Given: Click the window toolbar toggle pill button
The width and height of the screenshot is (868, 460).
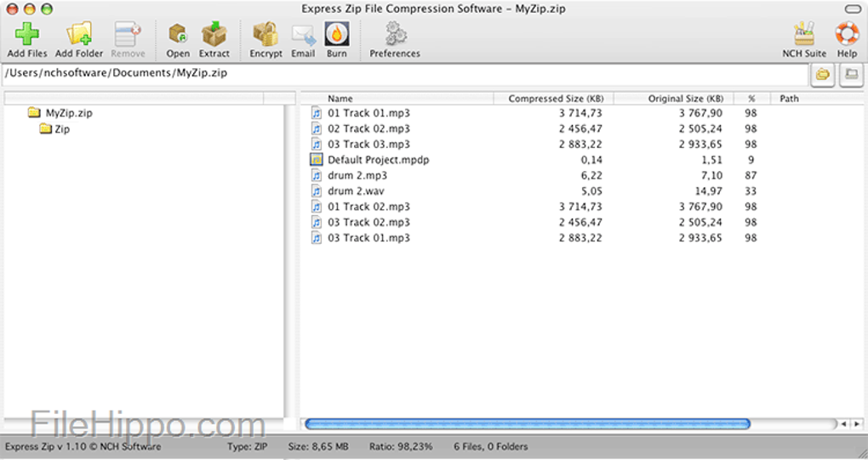Looking at the screenshot, I should pyautogui.click(x=853, y=9).
